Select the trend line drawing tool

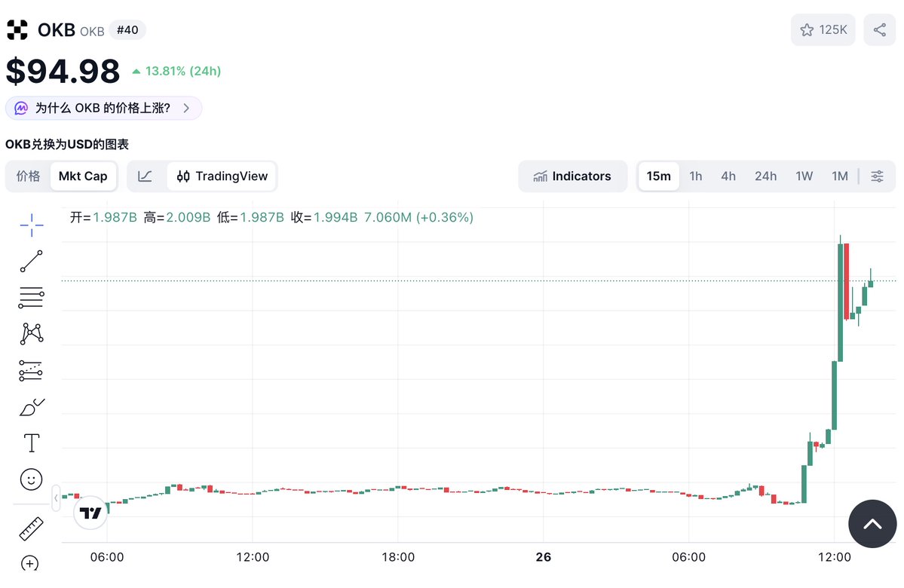point(32,261)
